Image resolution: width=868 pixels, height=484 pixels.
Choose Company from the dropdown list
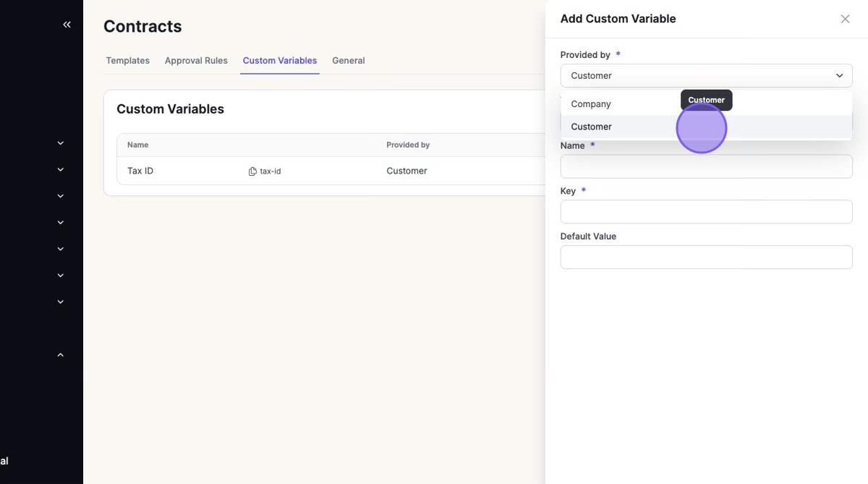pyautogui.click(x=591, y=104)
